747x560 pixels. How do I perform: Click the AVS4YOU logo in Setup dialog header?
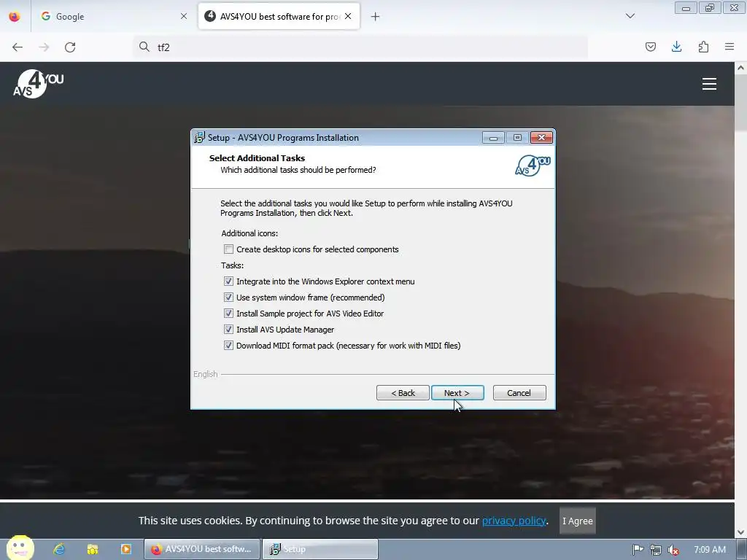pos(533,166)
